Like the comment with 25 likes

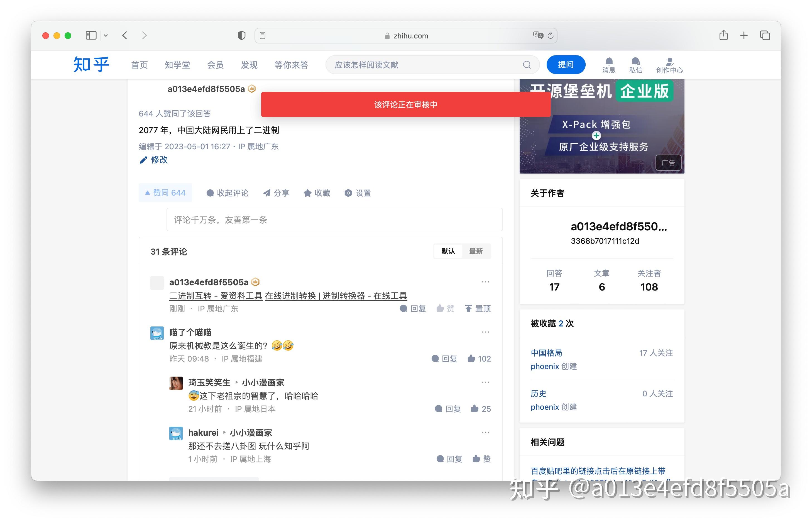pyautogui.click(x=481, y=409)
